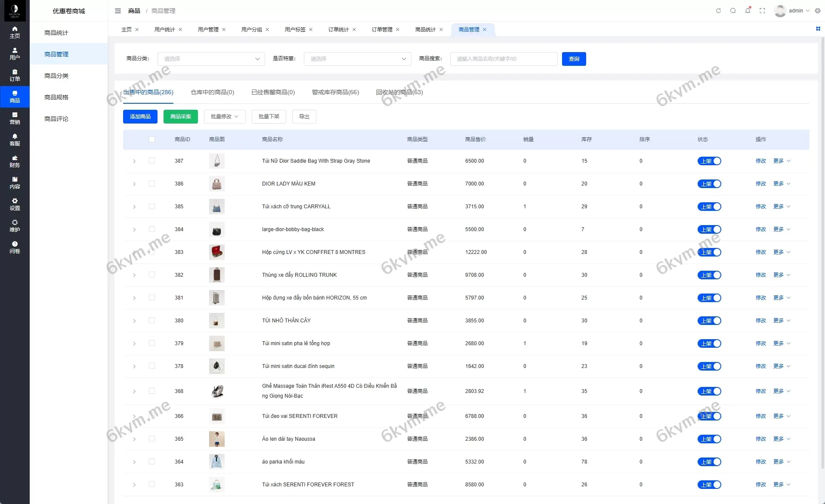
Task: Click the 商品搜索 input field
Action: pyautogui.click(x=504, y=59)
